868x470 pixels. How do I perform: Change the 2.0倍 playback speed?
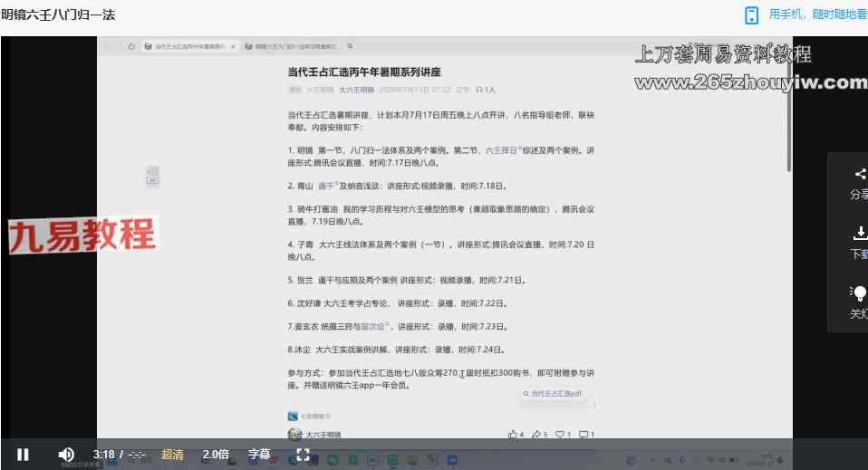tap(216, 455)
